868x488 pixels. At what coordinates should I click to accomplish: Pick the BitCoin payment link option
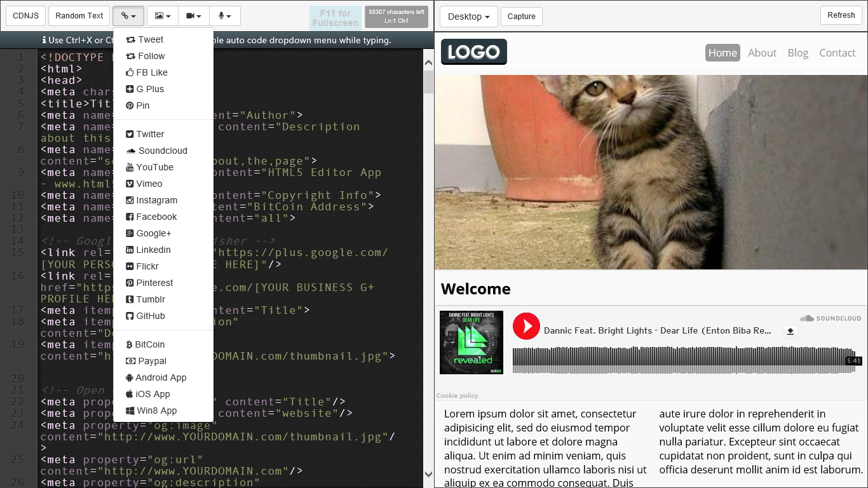(150, 344)
